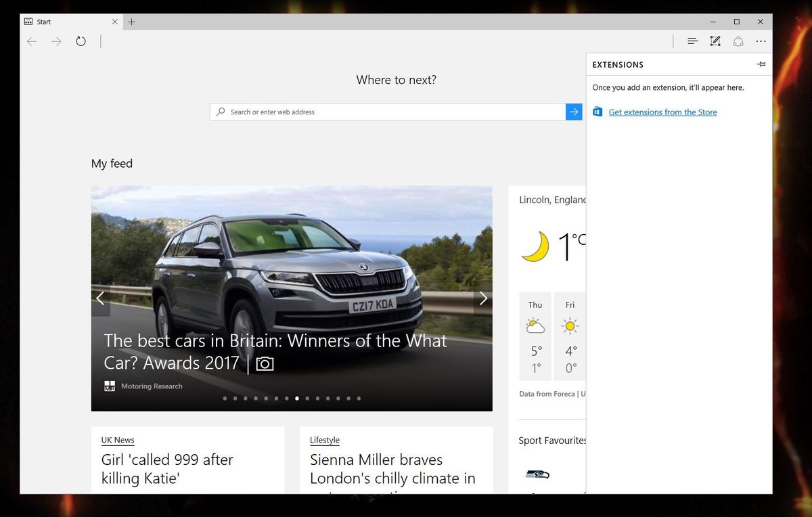The height and width of the screenshot is (517, 812).
Task: Advance the carousel with the right chevron
Action: click(483, 298)
